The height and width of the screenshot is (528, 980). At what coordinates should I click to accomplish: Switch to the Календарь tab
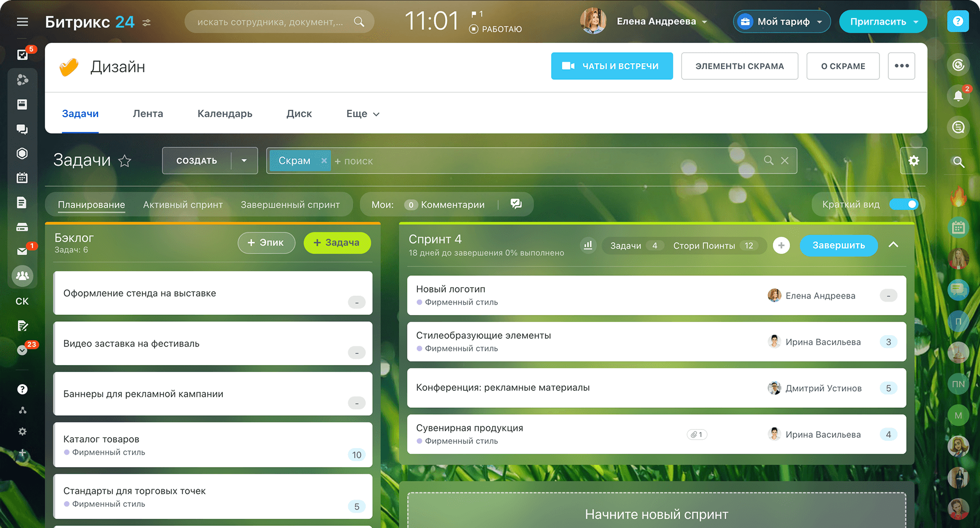click(225, 114)
